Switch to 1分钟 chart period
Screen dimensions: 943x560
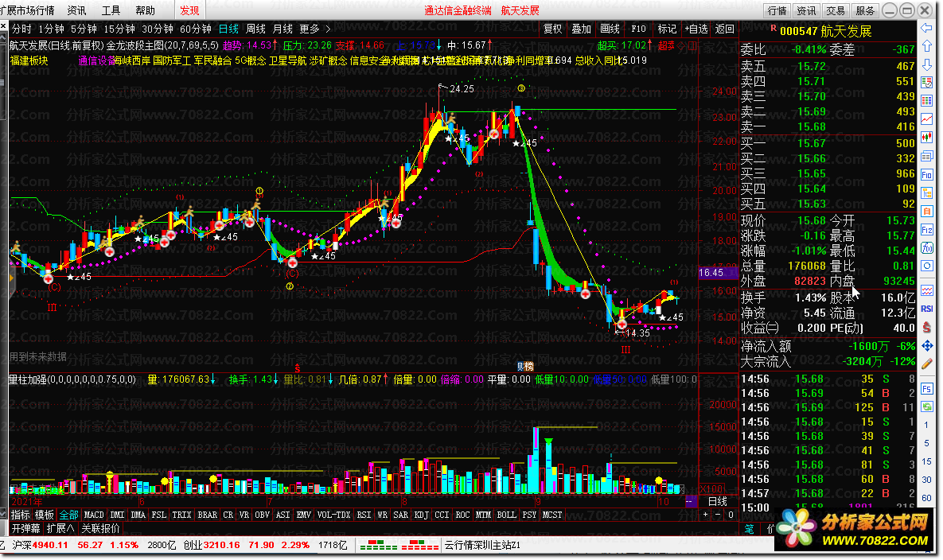pos(51,29)
